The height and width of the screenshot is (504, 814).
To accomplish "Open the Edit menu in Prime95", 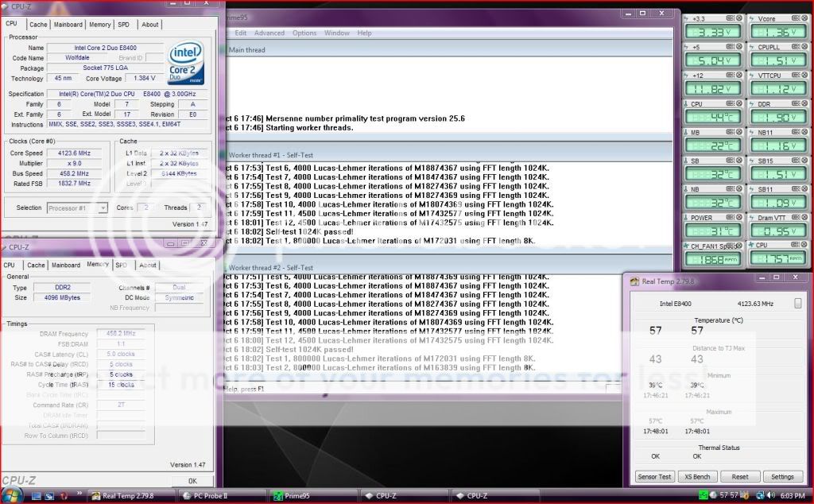I will click(x=240, y=33).
